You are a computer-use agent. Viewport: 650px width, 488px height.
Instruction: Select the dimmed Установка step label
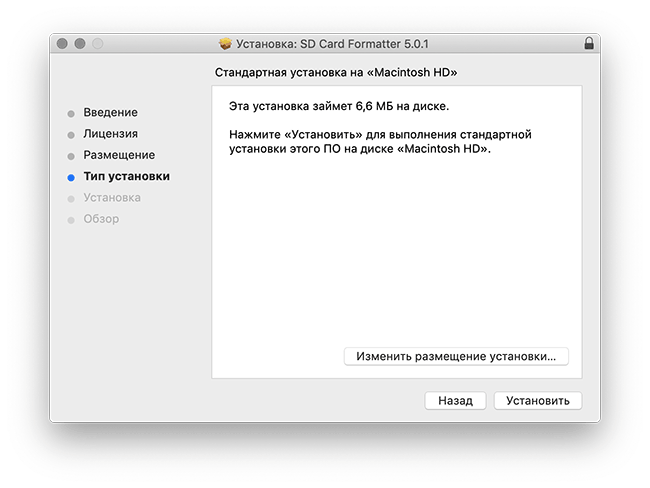112,198
